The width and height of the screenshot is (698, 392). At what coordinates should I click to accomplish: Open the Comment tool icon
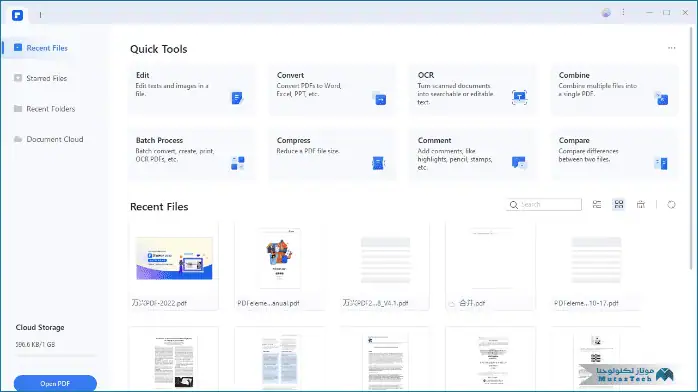pos(519,162)
